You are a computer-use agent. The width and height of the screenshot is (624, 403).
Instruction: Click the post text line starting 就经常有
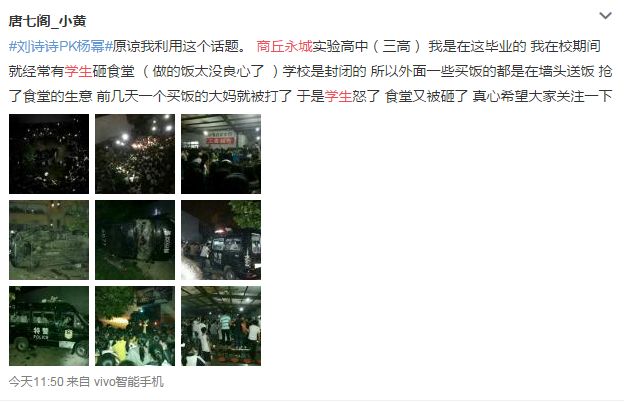310,71
